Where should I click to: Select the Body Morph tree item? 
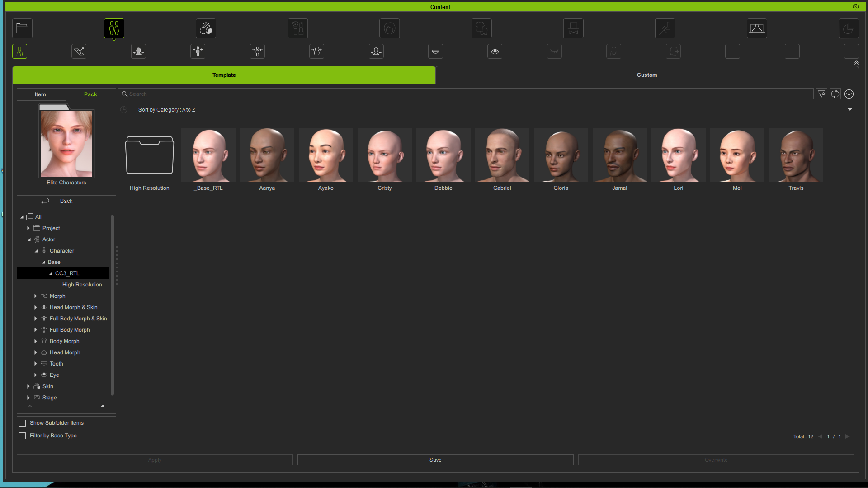click(x=64, y=341)
